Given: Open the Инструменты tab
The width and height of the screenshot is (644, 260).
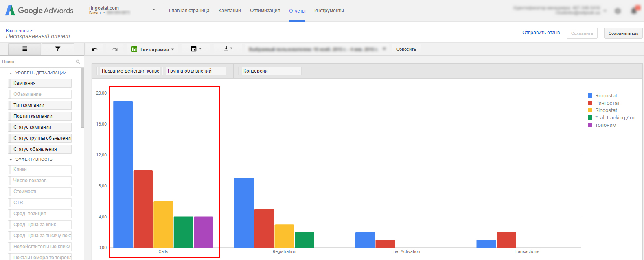Looking at the screenshot, I should click(x=329, y=11).
